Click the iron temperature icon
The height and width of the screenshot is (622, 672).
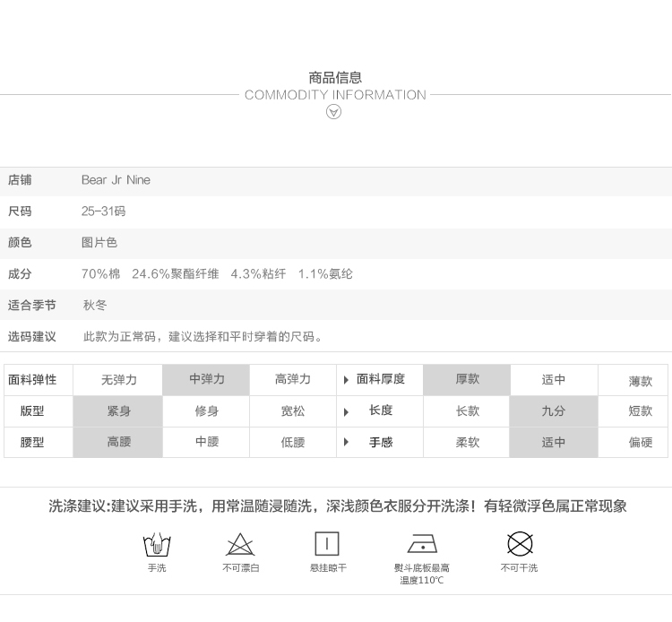coord(422,544)
